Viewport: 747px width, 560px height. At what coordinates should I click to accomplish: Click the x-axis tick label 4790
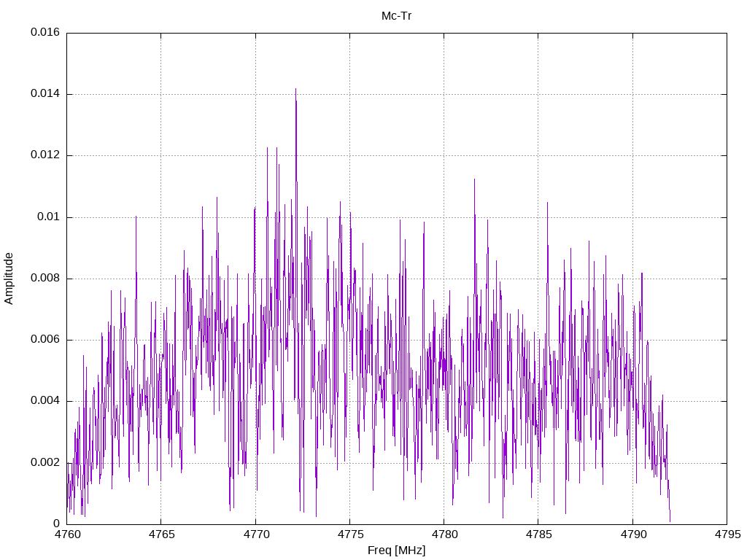(633, 534)
